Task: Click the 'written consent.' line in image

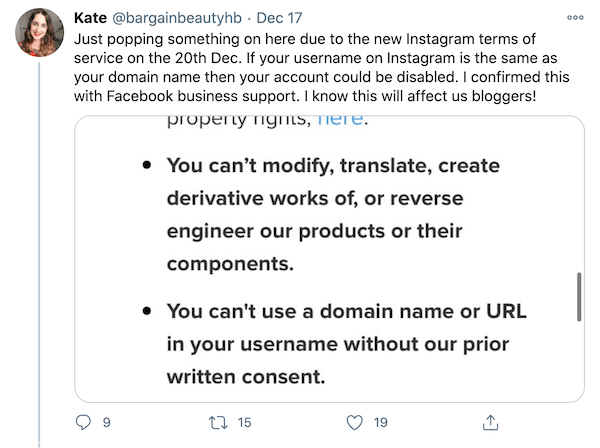Action: click(246, 376)
